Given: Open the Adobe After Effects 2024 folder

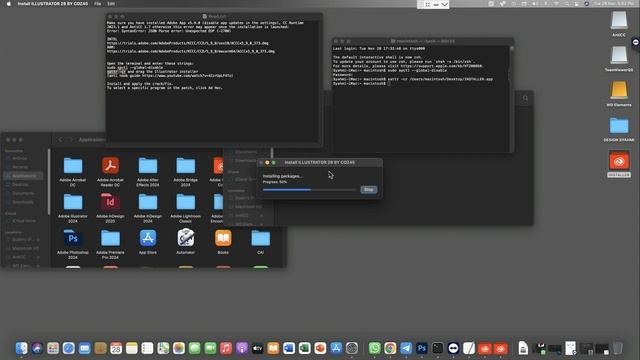Looking at the screenshot, I should (148, 172).
